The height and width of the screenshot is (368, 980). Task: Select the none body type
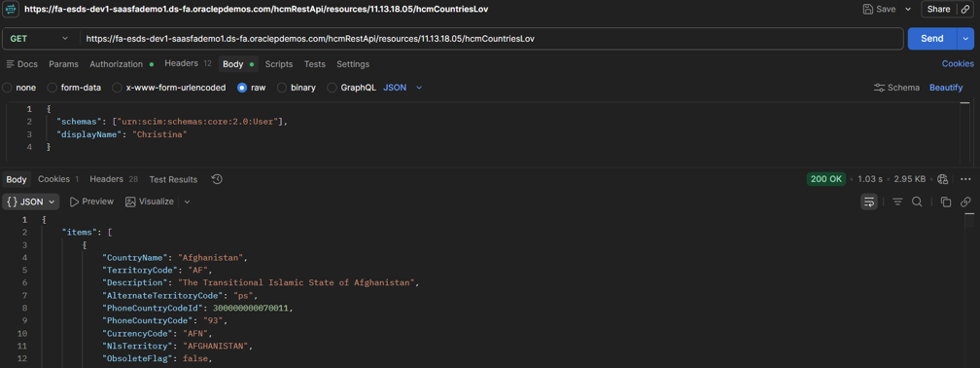click(x=19, y=88)
